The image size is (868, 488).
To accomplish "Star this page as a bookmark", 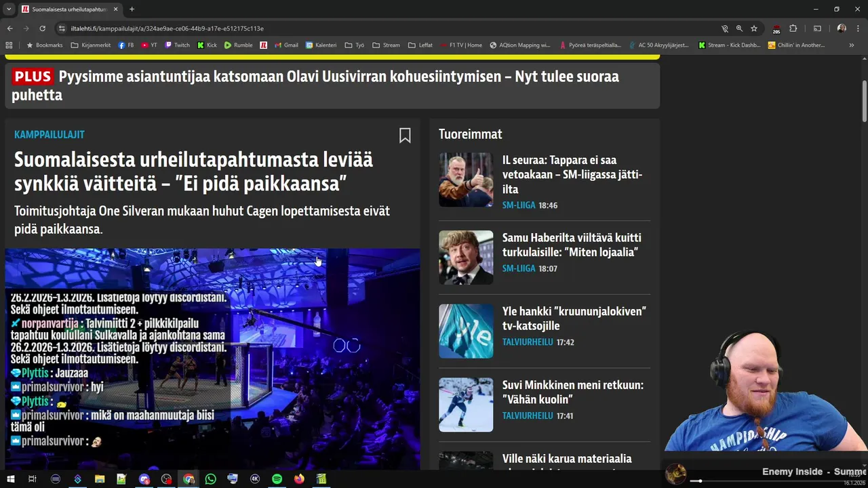I will (x=753, y=28).
